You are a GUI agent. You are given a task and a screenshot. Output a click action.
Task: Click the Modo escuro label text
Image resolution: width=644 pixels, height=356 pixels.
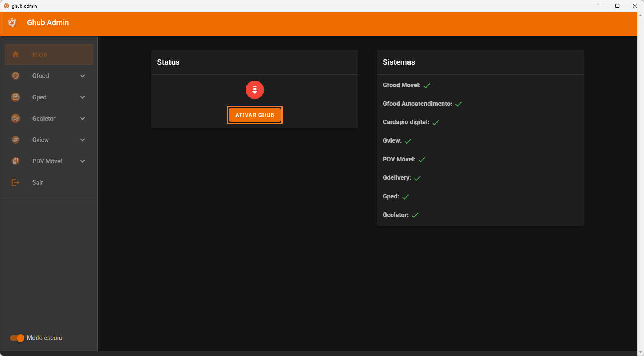45,338
